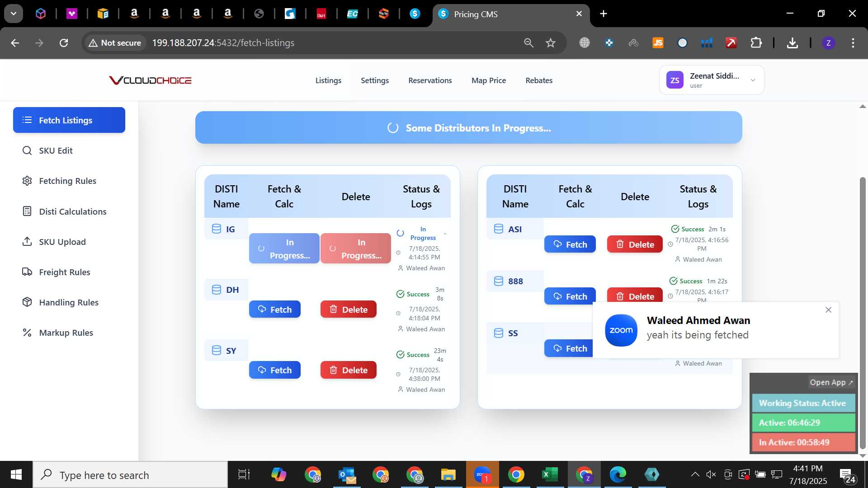The height and width of the screenshot is (488, 868).
Task: Go back in browser history
Action: coord(15,43)
